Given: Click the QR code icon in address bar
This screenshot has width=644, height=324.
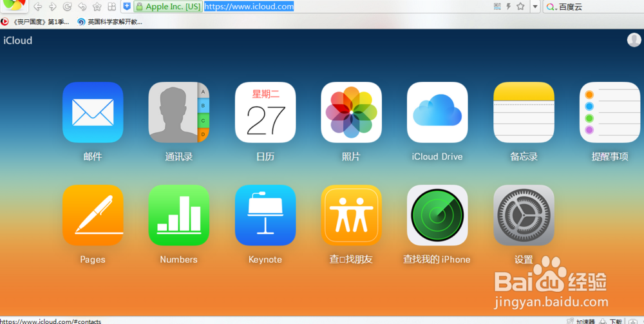Looking at the screenshot, I should tap(497, 6).
